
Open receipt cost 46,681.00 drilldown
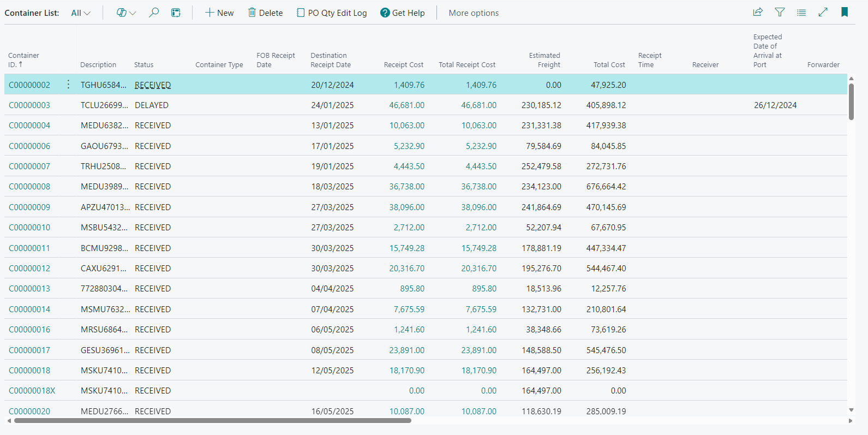[406, 105]
